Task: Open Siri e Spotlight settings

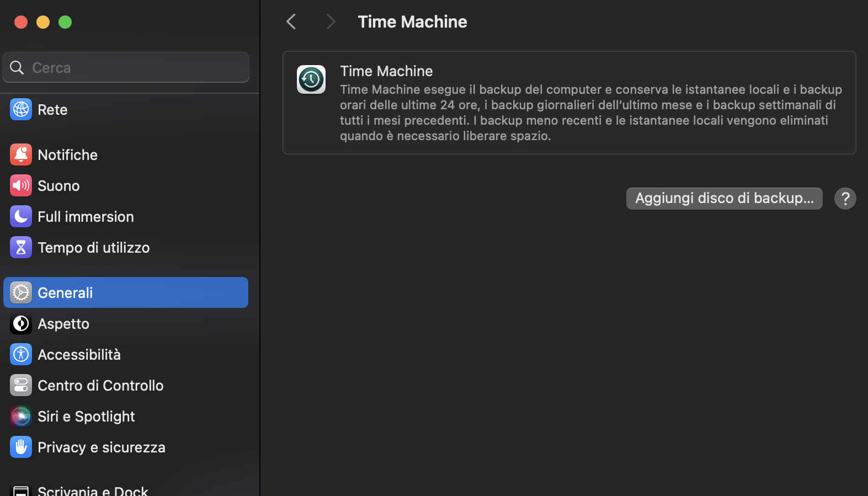Action: point(126,416)
